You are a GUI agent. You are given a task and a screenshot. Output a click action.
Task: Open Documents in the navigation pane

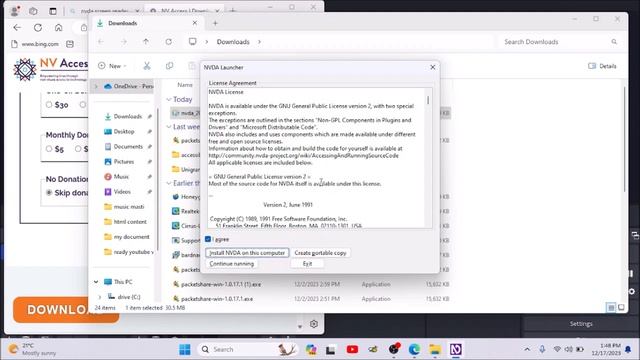(x=128, y=146)
